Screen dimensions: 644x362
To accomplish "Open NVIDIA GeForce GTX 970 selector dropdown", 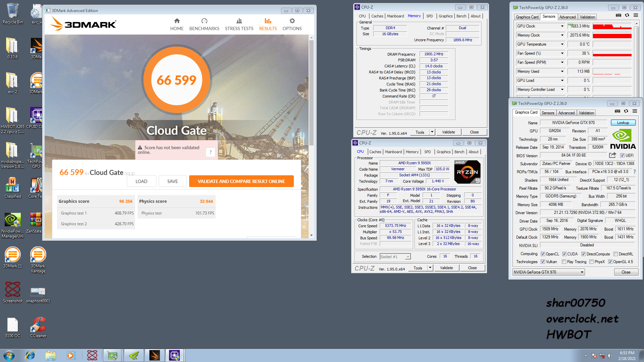I will click(549, 272).
